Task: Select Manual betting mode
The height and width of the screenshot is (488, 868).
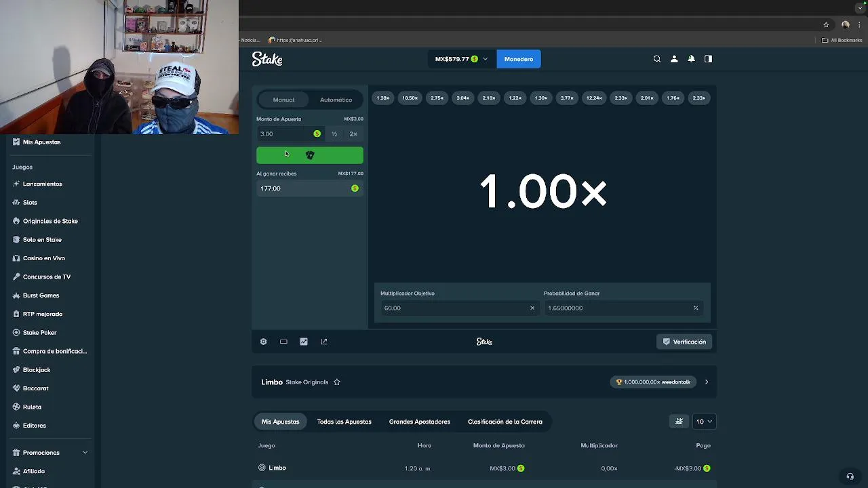Action: pyautogui.click(x=283, y=100)
